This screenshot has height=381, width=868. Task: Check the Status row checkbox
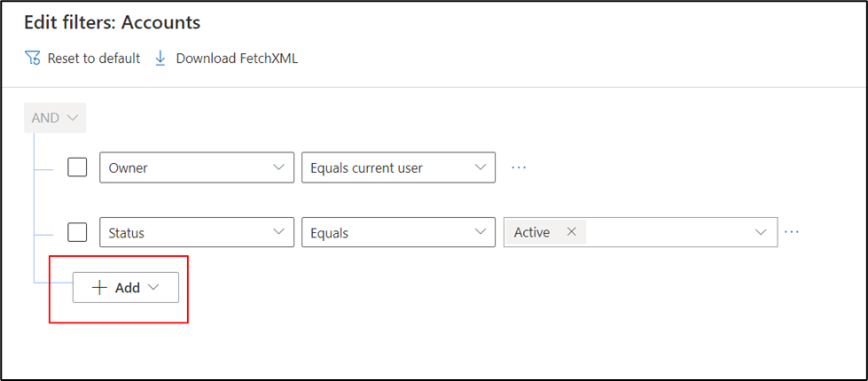click(78, 232)
